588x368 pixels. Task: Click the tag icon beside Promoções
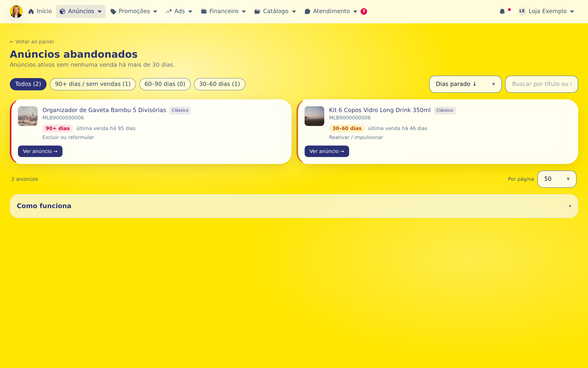113,11
